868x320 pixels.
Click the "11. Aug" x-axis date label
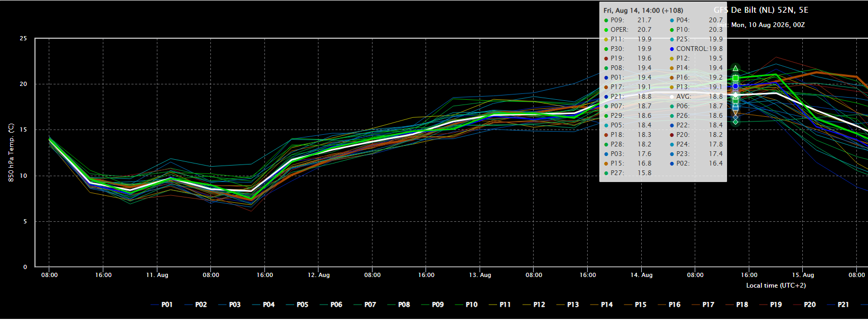(157, 275)
